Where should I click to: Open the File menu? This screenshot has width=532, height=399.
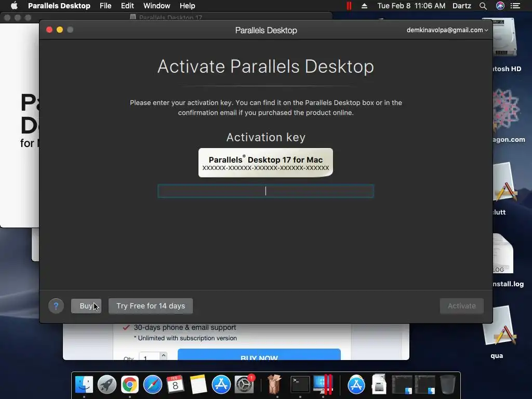[x=105, y=6]
